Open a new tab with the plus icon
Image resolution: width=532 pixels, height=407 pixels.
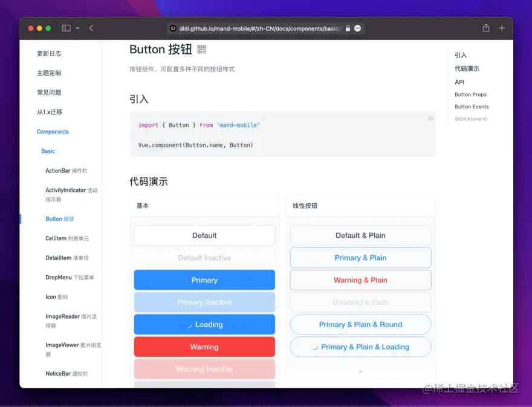502,28
